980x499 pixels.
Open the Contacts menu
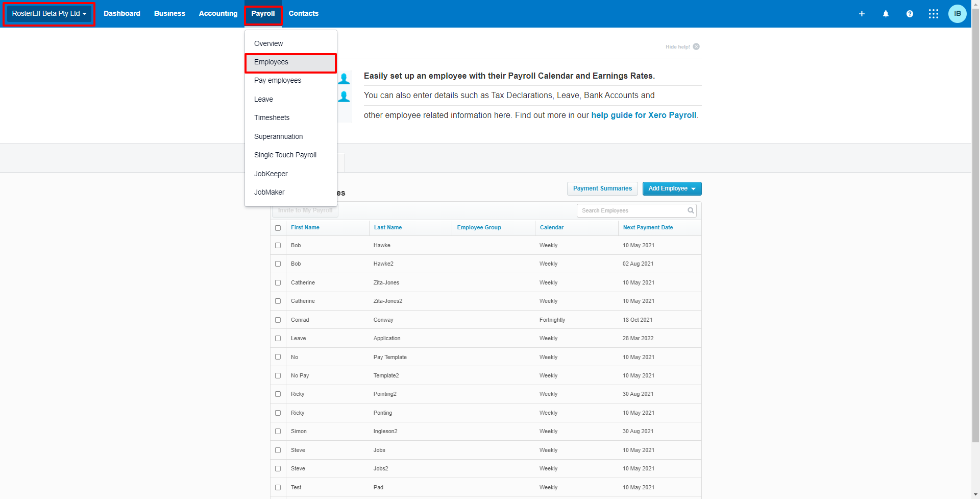click(x=304, y=14)
